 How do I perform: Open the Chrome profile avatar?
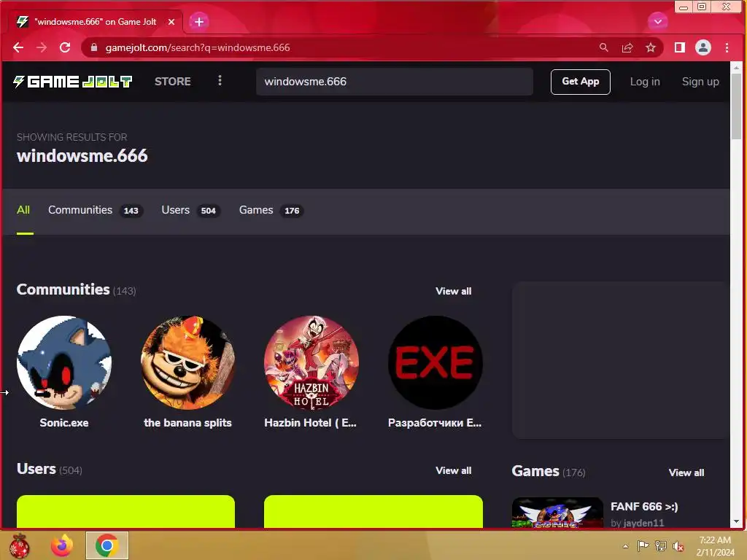703,47
